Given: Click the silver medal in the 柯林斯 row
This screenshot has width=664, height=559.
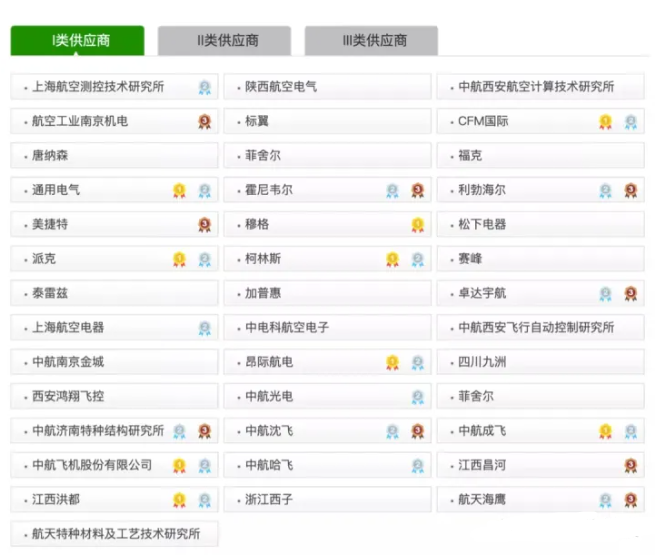Looking at the screenshot, I should pos(418,259).
